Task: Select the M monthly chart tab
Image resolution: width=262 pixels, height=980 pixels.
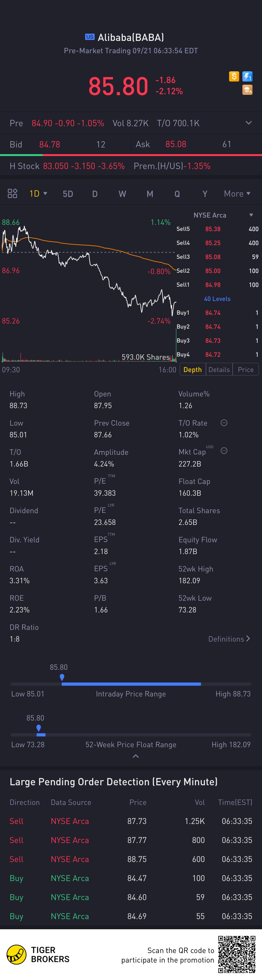Action: coord(150,194)
